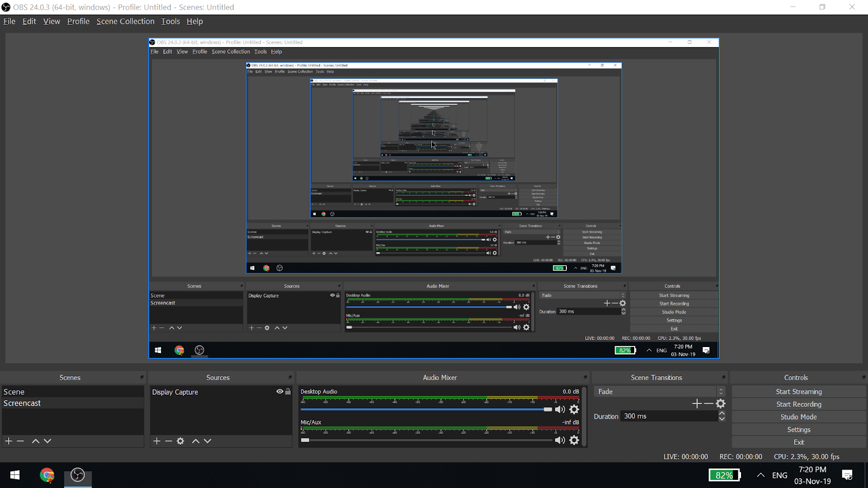Image resolution: width=868 pixels, height=488 pixels.
Task: Remove the transition with the minus icon
Action: click(709, 403)
